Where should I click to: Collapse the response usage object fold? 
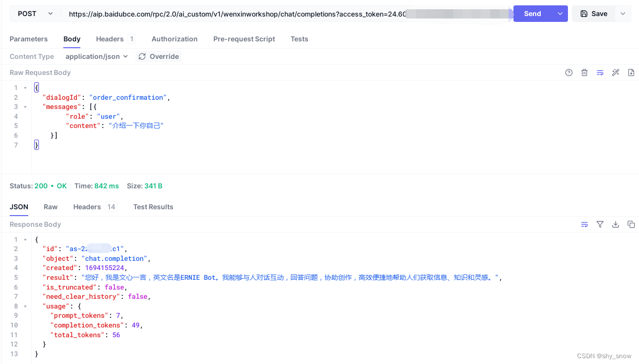25,307
